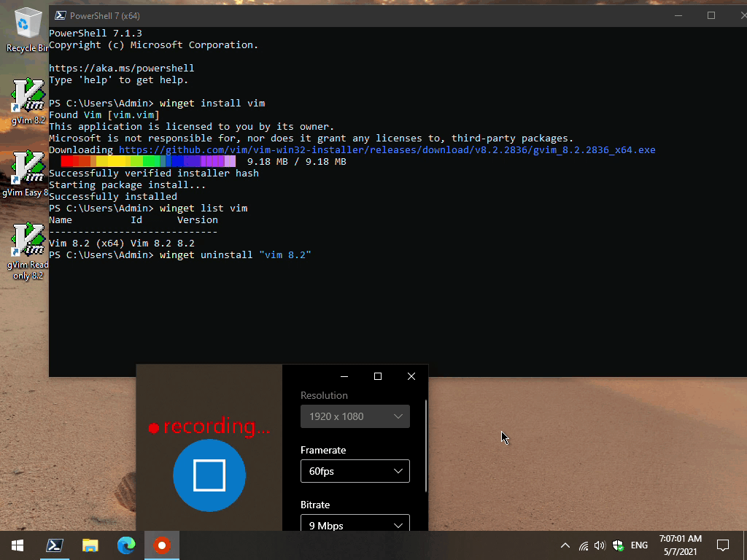Click the "9.18 MB / 9.18 MB" text
Image resolution: width=747 pixels, height=560 pixels.
tap(296, 161)
